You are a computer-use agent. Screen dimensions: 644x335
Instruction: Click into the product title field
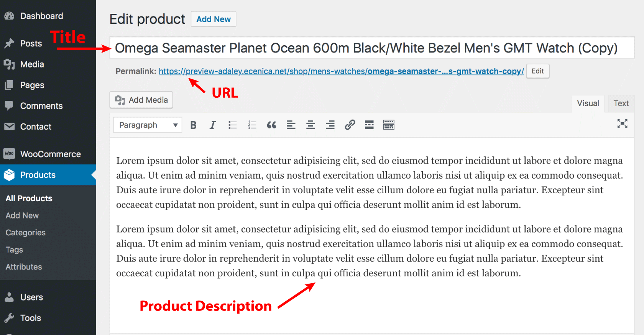[x=372, y=48]
